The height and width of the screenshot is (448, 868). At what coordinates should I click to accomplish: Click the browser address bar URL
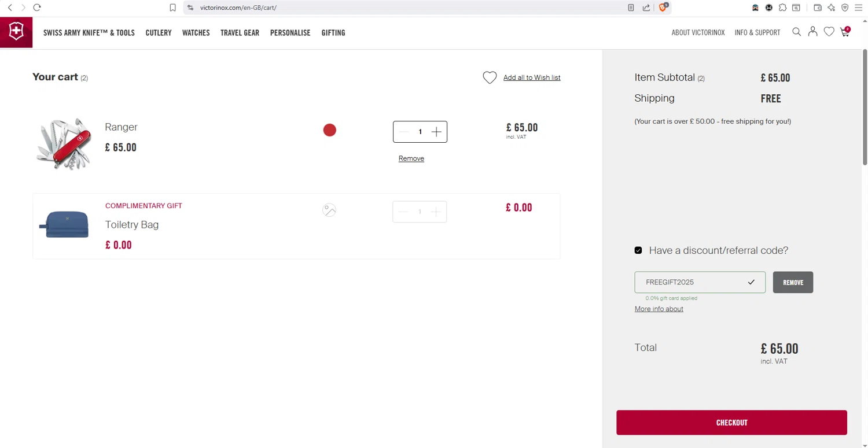238,8
